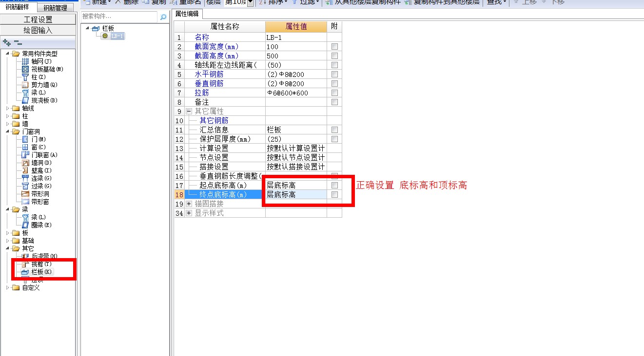The image size is (644, 356).
Task: Tick the 附 checkbox for 垂直钢筋
Action: tap(334, 84)
